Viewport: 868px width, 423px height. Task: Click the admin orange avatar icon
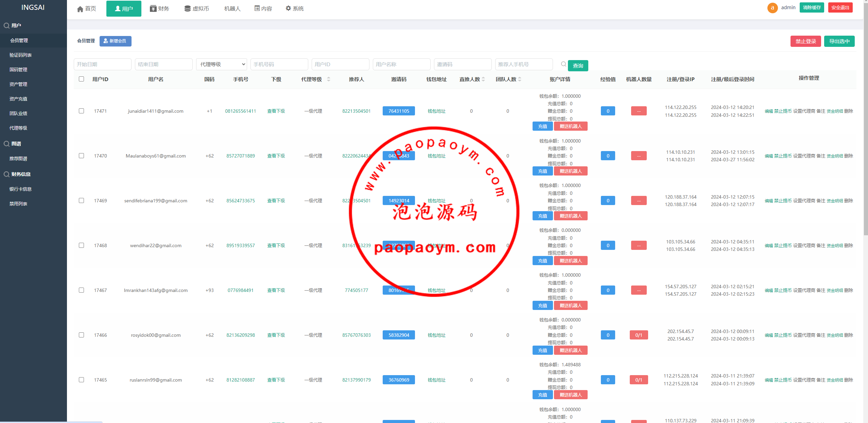[x=772, y=8]
